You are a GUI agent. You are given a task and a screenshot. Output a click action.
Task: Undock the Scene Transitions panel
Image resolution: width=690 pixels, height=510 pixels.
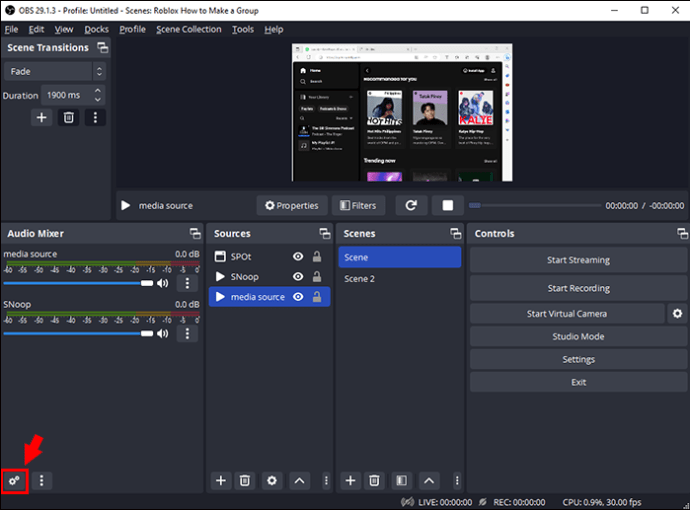tap(103, 48)
